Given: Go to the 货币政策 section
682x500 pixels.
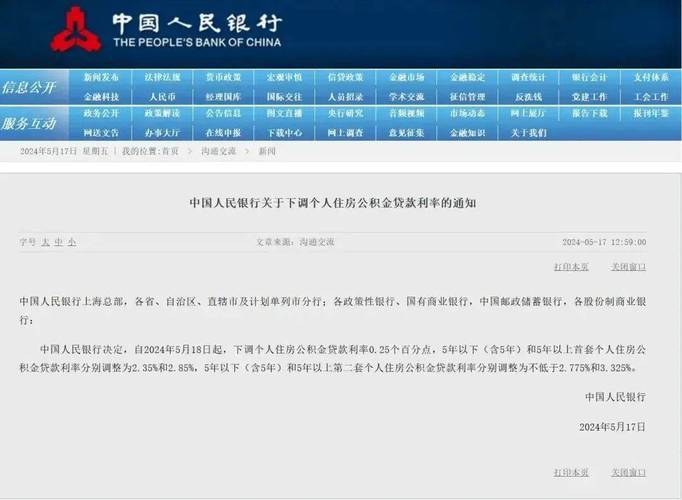Looking at the screenshot, I should [224, 77].
